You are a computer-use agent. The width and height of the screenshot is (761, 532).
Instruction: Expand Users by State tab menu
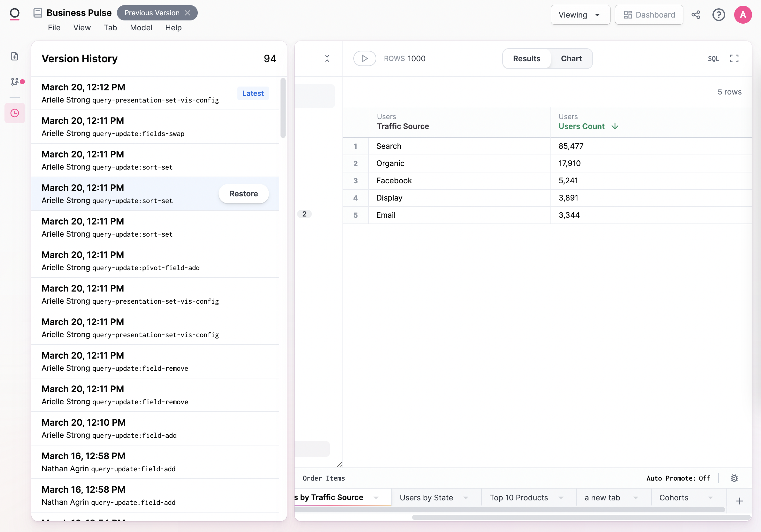pos(466,498)
